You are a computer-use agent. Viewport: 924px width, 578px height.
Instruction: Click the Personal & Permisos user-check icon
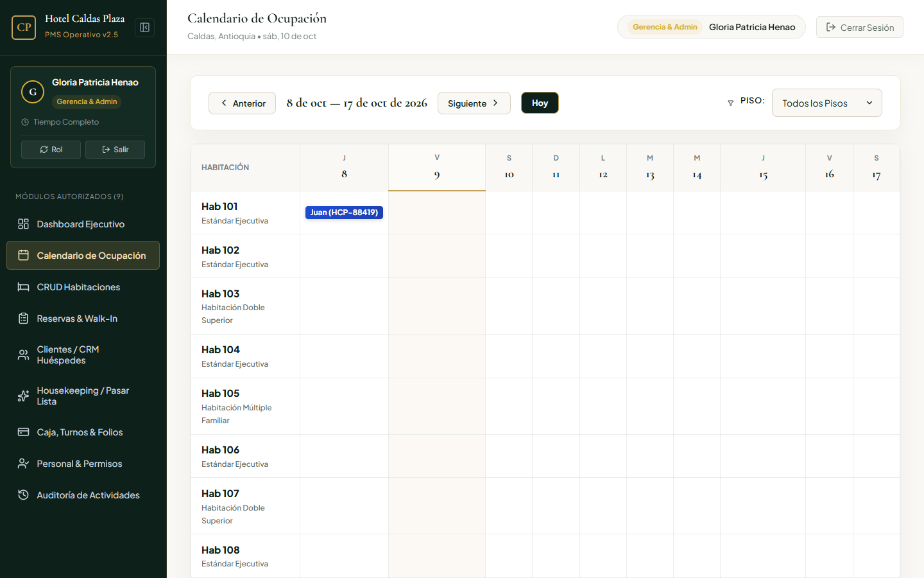pyautogui.click(x=24, y=464)
